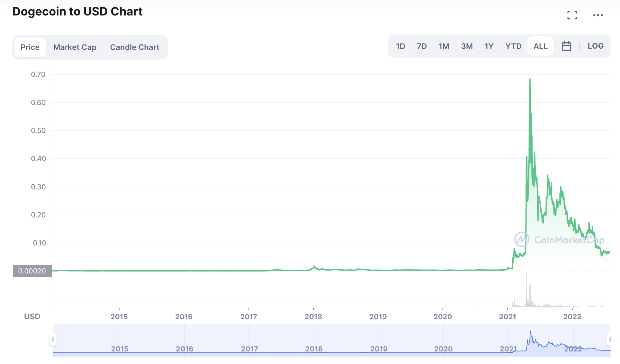The width and height of the screenshot is (620, 364).
Task: Toggle LOG scale on the chart
Action: (x=596, y=46)
